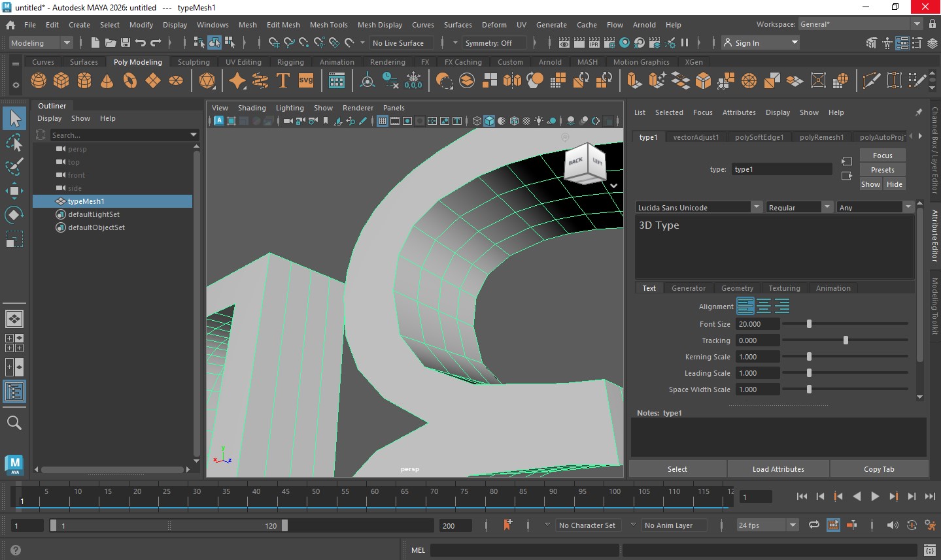Toggle the viewport grid display
Image resolution: width=941 pixels, height=560 pixels.
coord(383,121)
